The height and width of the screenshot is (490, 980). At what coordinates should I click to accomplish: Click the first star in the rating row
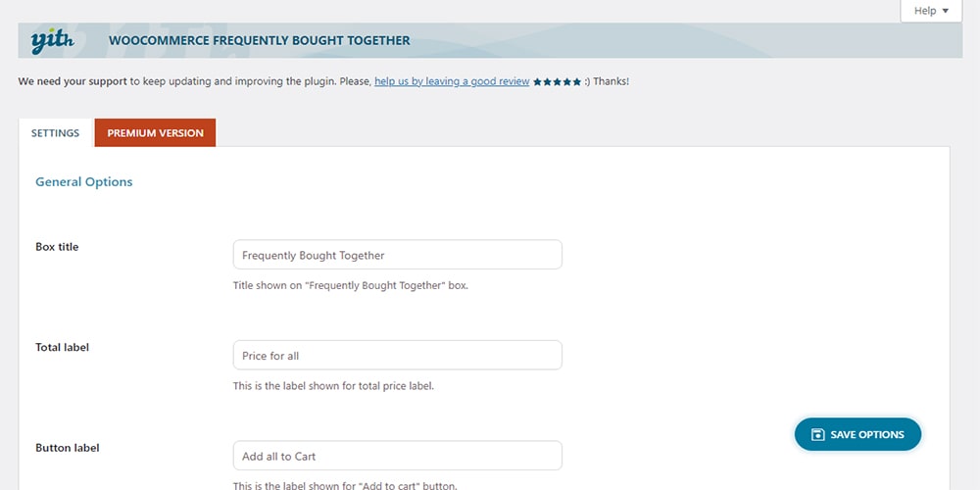pyautogui.click(x=537, y=82)
